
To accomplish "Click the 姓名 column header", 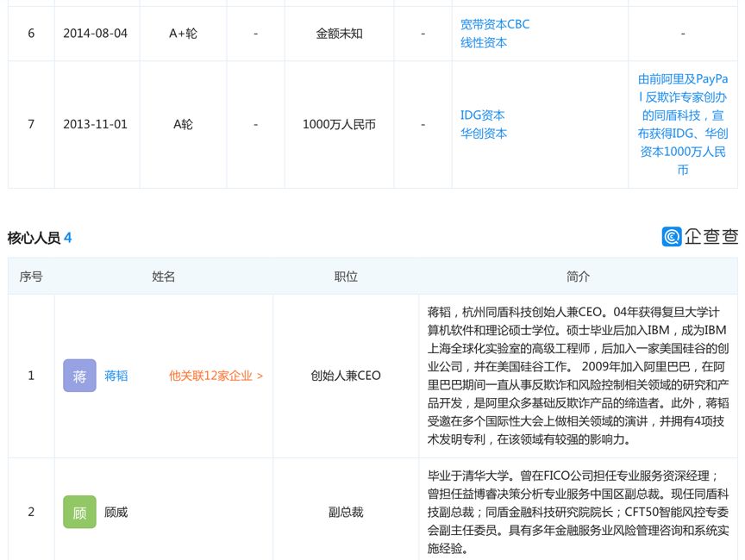I will point(164,277).
